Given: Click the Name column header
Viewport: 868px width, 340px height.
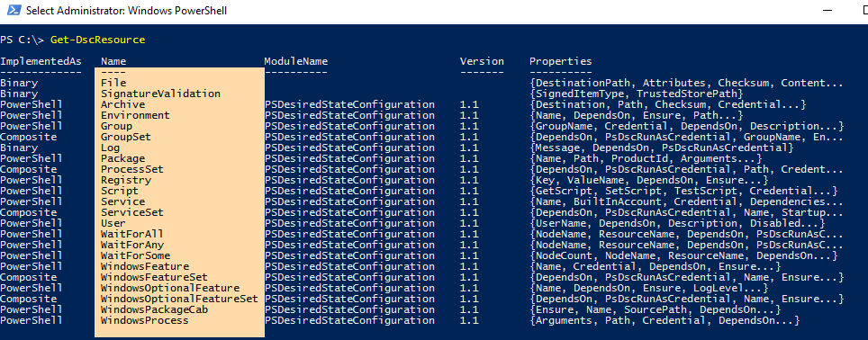Looking at the screenshot, I should 113,61.
